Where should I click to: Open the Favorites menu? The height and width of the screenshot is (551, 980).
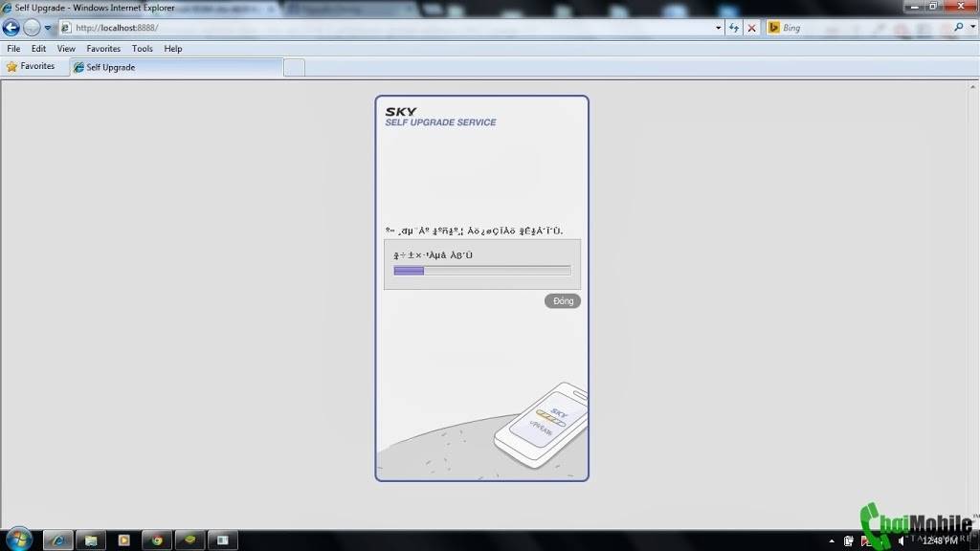click(103, 48)
